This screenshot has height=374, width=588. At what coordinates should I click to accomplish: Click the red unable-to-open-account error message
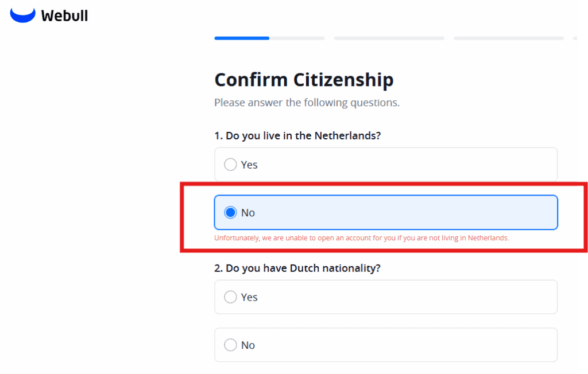click(362, 238)
